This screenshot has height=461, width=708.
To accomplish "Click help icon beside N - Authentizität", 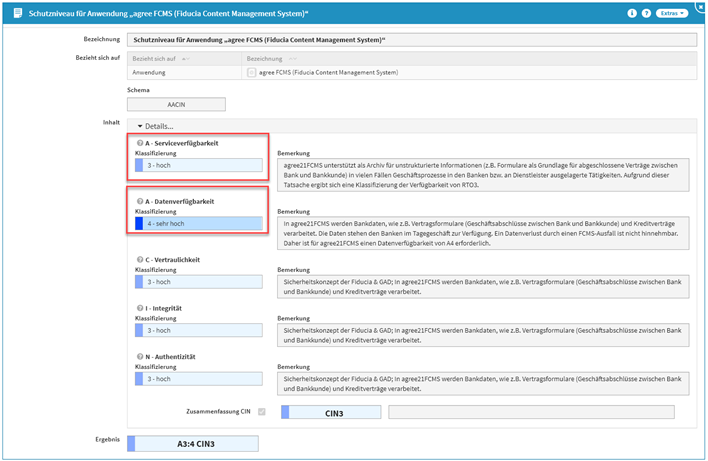I will pos(140,356).
